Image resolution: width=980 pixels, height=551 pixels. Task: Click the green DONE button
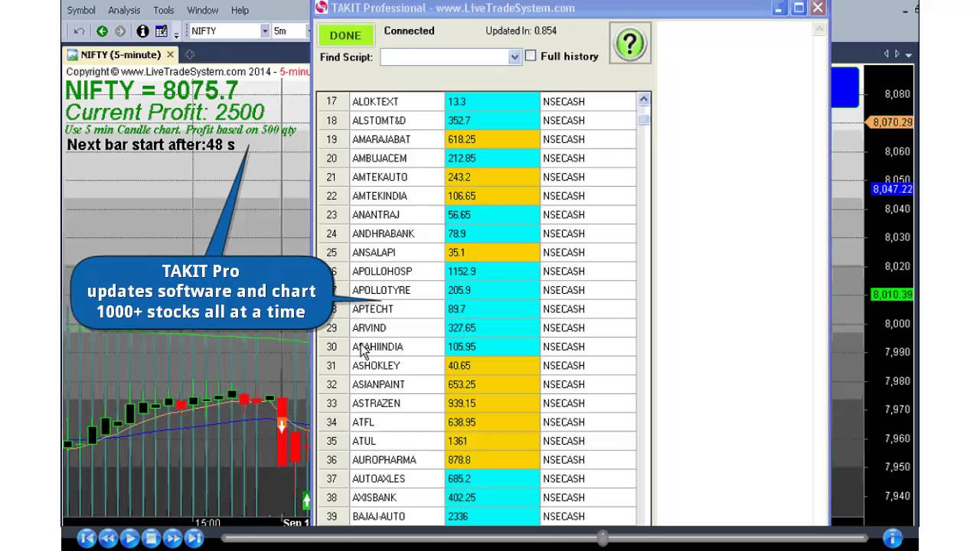pos(345,35)
